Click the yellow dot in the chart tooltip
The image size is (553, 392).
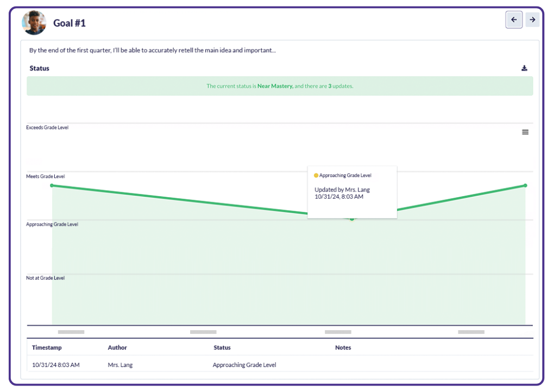(x=316, y=176)
